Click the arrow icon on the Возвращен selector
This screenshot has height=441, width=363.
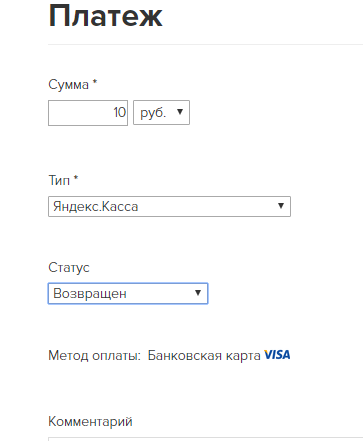[198, 293]
